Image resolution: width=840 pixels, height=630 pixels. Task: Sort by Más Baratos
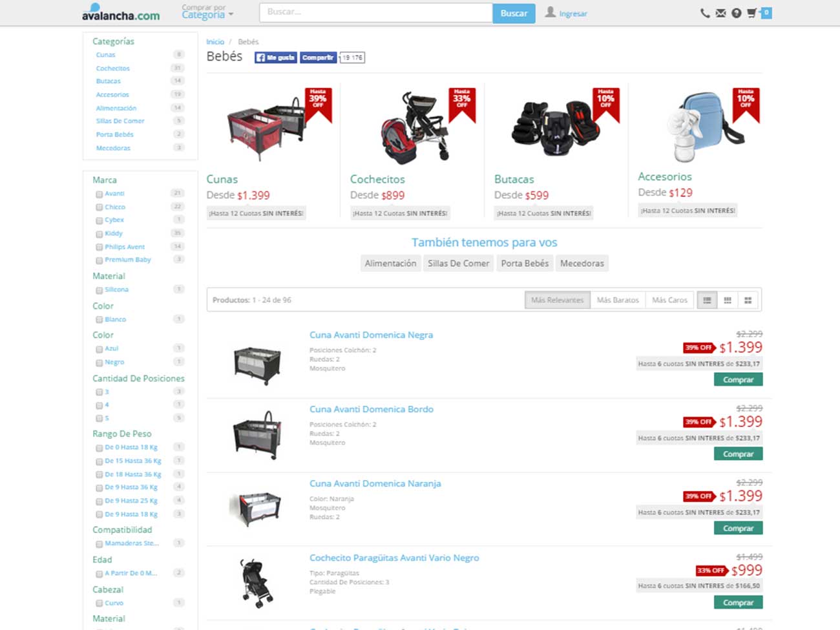pos(618,300)
